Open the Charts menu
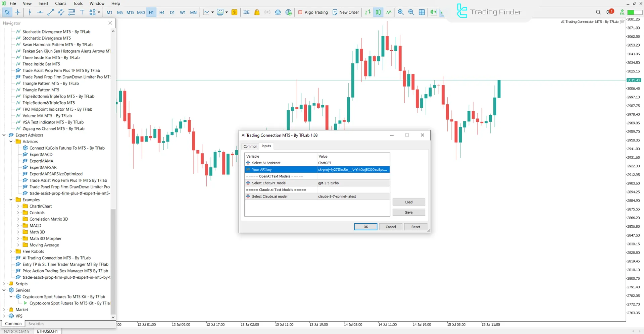Image resolution: width=644 pixels, height=334 pixels. (60, 3)
